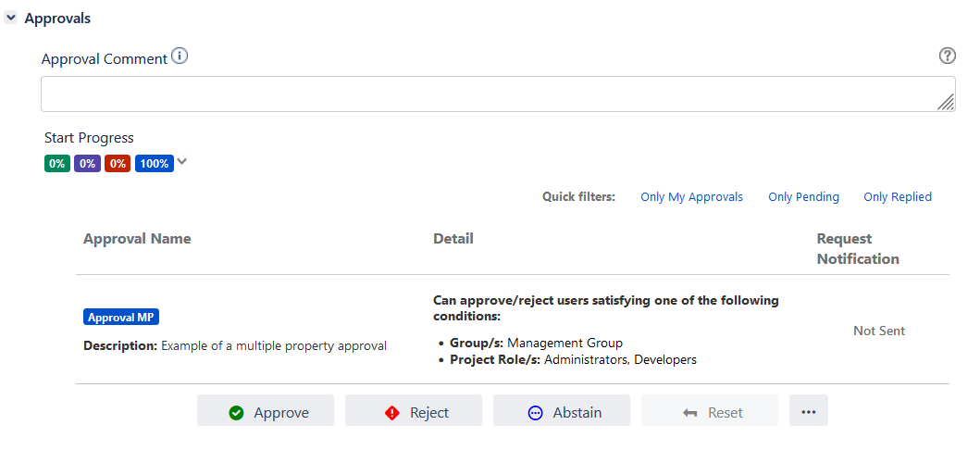Click the Reset button with back arrow
This screenshot has height=450, width=980.
tap(710, 412)
